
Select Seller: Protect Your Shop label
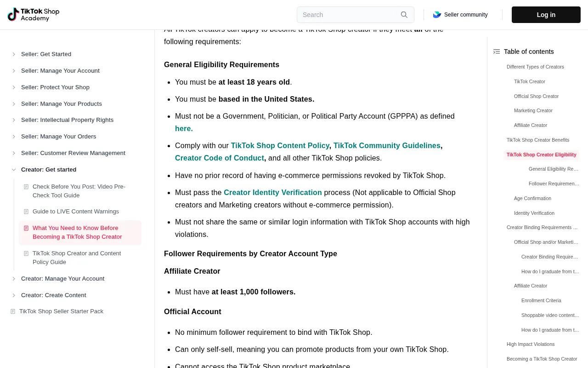(55, 87)
